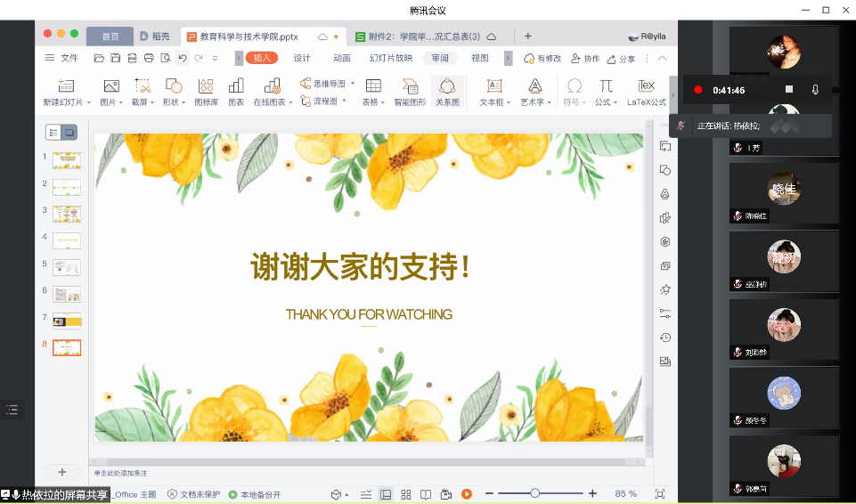Screen dimensions: 856x504
Task: Open the 幻灯片放映 slideshow tab
Action: (391, 59)
